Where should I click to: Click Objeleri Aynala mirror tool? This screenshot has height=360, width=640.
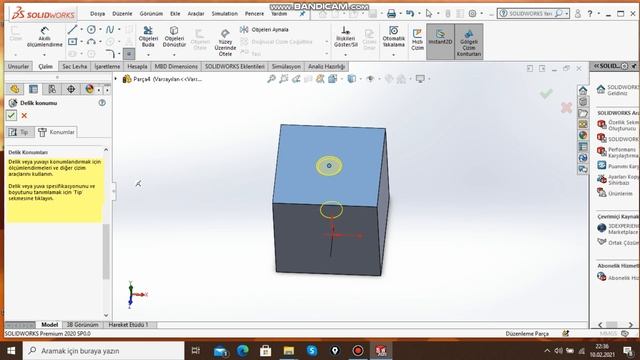coord(264,29)
